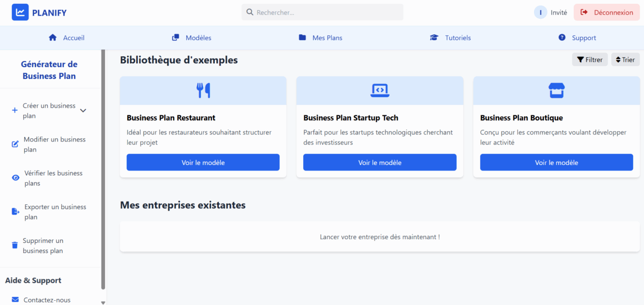Viewport: 644px width, 305px height.
Task: Click the Rechercher search field
Action: pos(322,12)
